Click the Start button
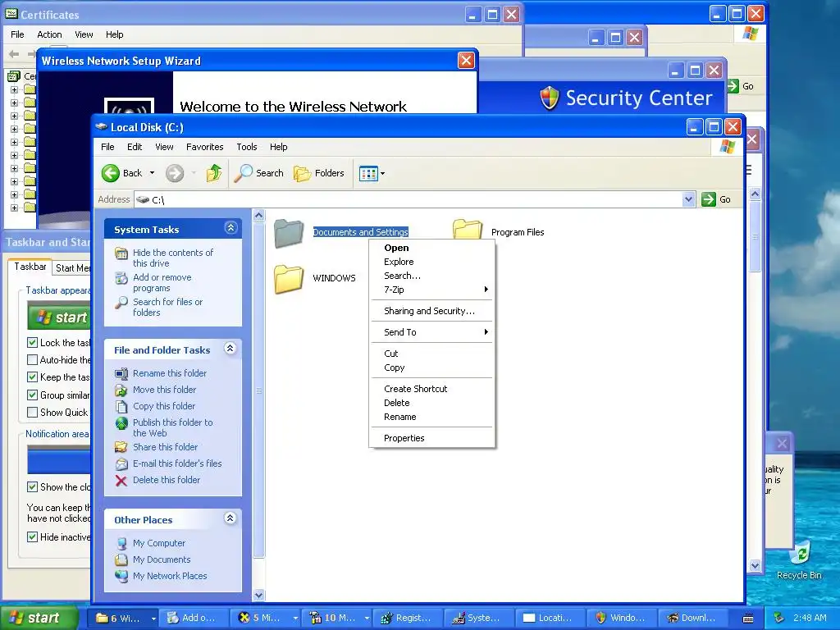840x630 pixels. (x=39, y=619)
